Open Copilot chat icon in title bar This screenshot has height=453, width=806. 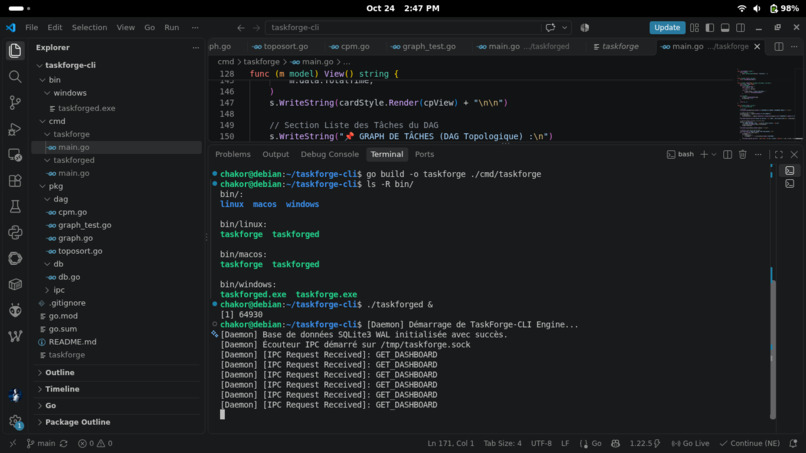pyautogui.click(x=550, y=28)
